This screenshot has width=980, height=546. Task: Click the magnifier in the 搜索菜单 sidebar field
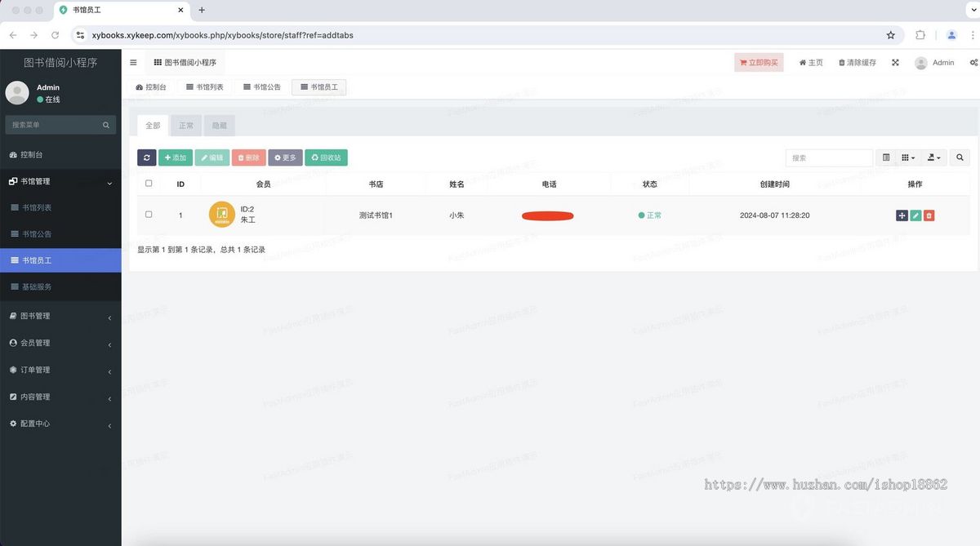(x=105, y=124)
